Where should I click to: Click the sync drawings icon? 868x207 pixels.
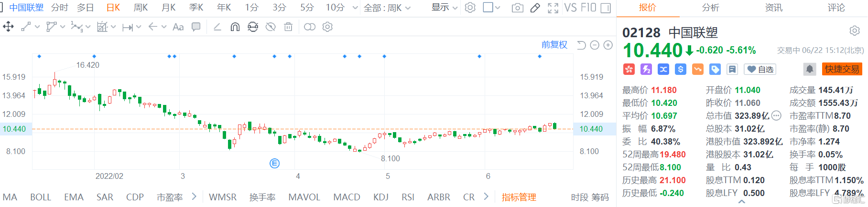coord(253,27)
